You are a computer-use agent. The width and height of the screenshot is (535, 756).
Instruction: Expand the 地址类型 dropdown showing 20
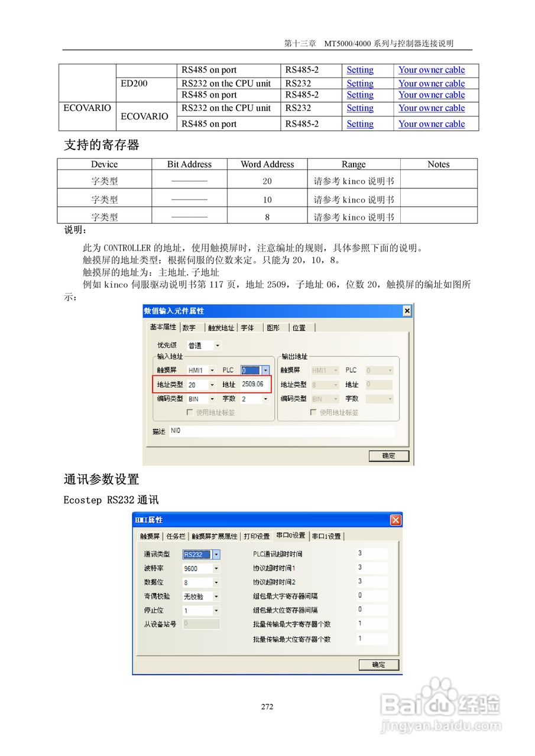click(x=212, y=384)
